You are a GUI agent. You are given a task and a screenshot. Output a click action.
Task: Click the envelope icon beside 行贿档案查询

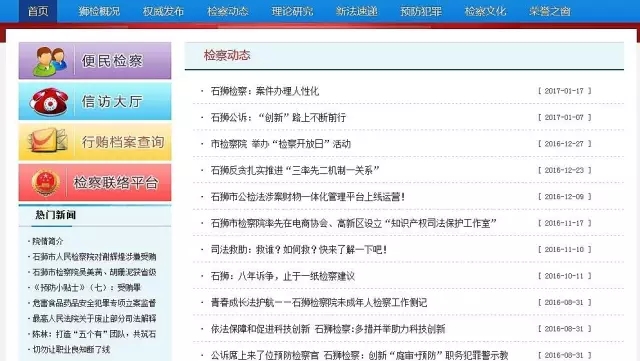click(x=47, y=140)
